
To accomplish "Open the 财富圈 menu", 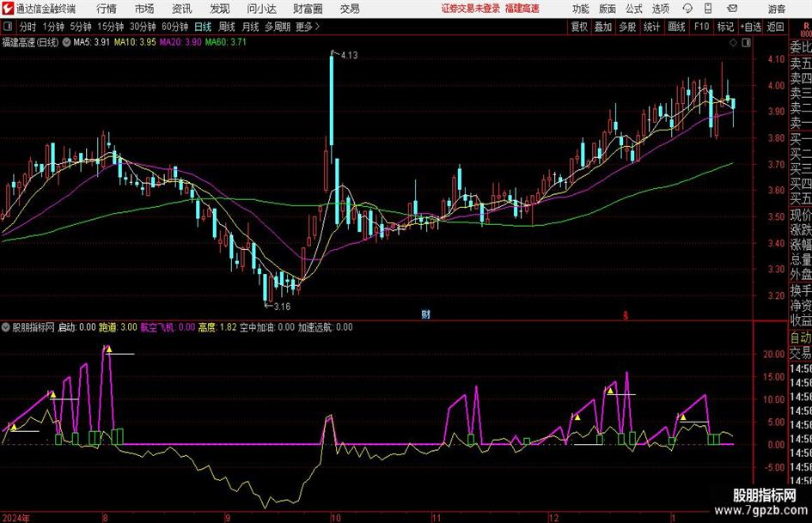I will click(x=308, y=9).
